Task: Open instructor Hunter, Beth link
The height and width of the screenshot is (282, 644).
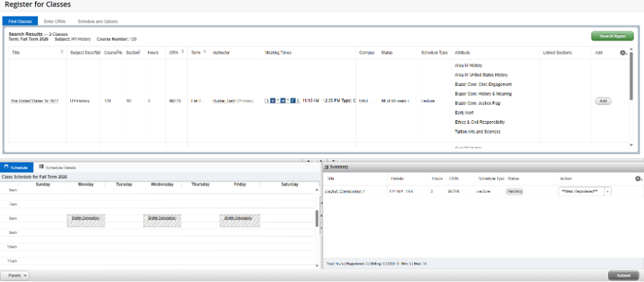Action: [224, 101]
